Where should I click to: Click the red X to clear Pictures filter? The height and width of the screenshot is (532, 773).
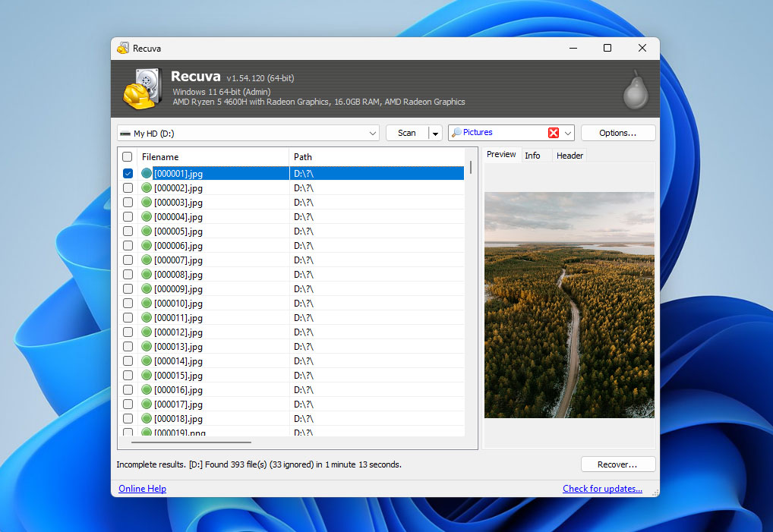553,133
